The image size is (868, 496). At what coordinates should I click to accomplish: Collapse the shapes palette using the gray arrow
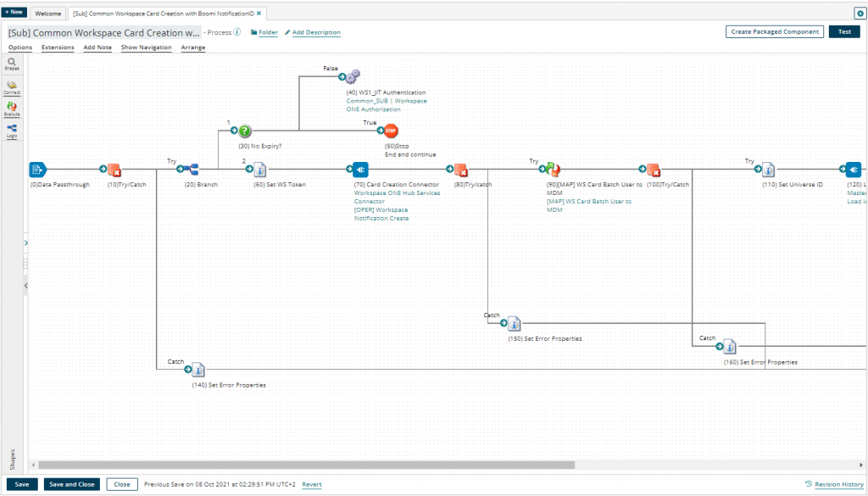point(26,286)
